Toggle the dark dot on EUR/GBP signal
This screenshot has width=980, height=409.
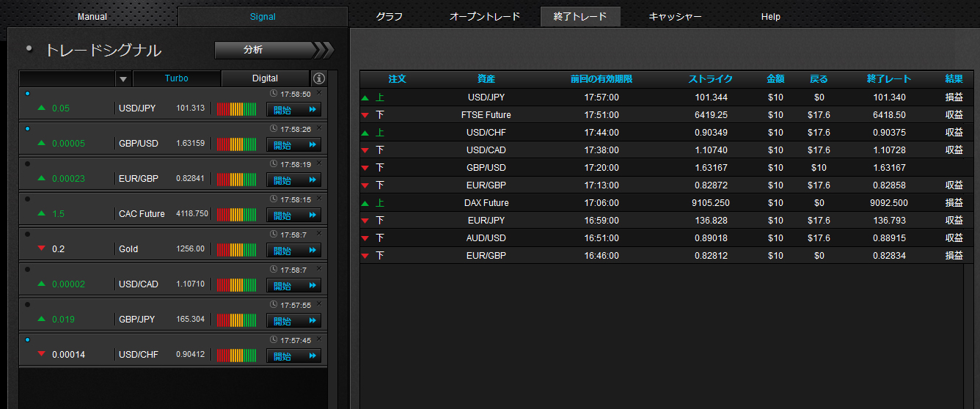click(x=27, y=163)
